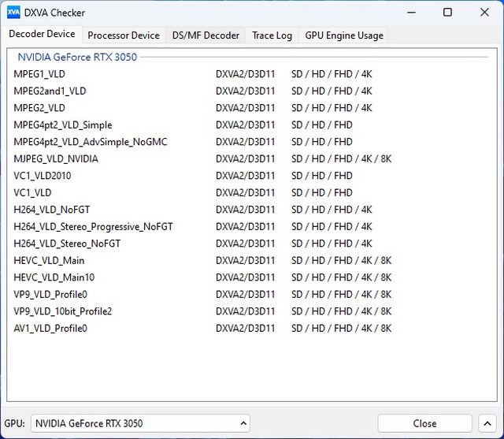Click the VC1_VLD2010 entry
504x439 pixels.
click(43, 176)
